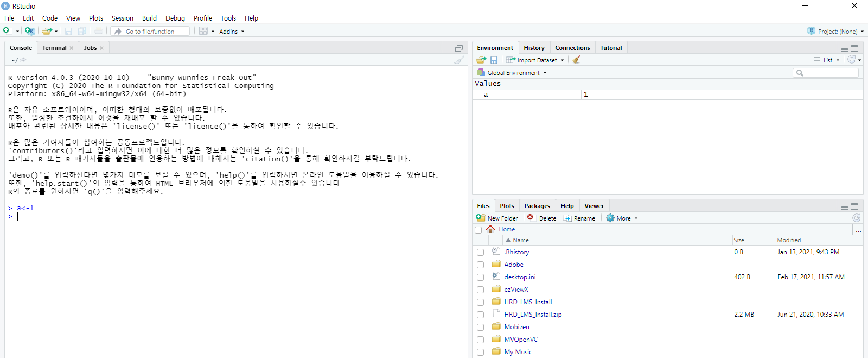Check the HRD_LMS_Install folder checkbox
Image resolution: width=868 pixels, height=358 pixels.
pos(480,303)
